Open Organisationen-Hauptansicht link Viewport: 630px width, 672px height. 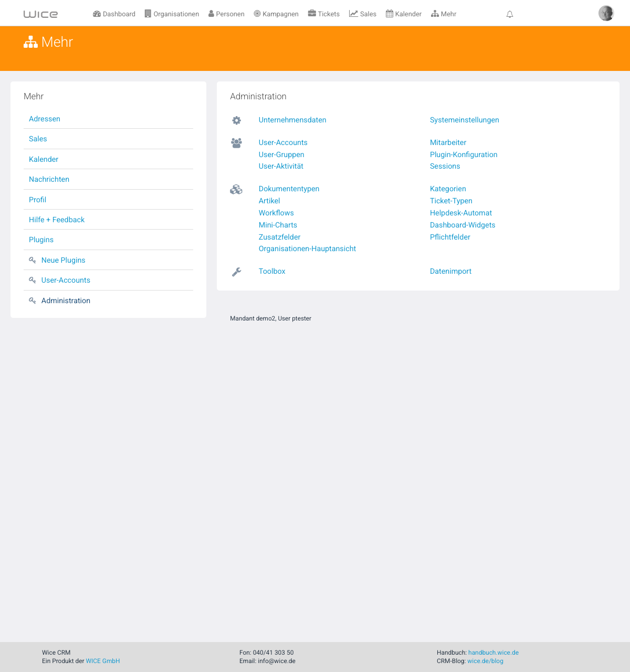click(x=308, y=249)
